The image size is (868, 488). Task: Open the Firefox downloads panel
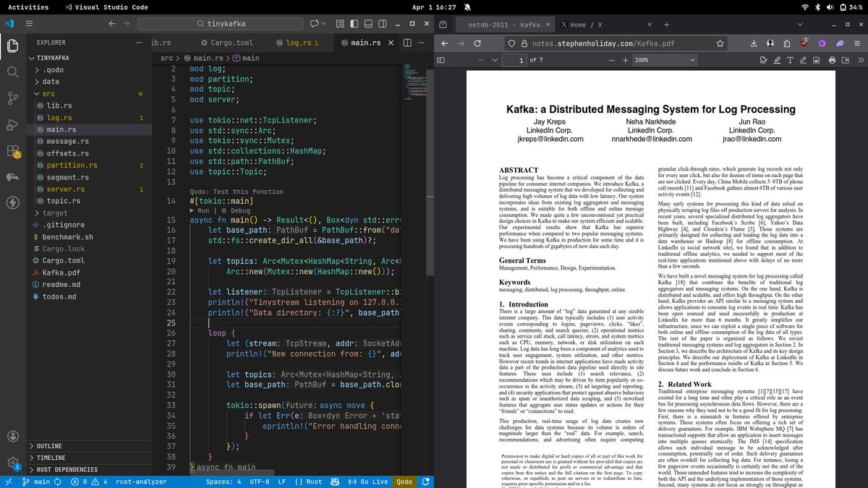pos(753,43)
